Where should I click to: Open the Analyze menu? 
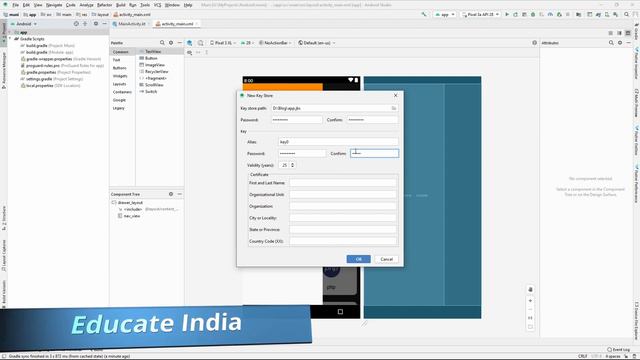(x=86, y=5)
